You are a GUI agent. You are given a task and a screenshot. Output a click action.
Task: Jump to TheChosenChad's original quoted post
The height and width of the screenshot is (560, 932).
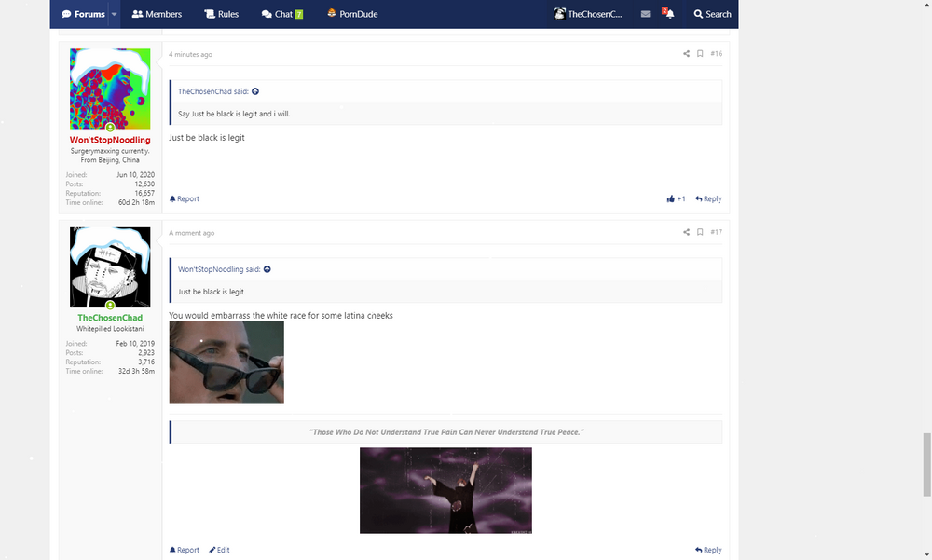click(x=255, y=91)
